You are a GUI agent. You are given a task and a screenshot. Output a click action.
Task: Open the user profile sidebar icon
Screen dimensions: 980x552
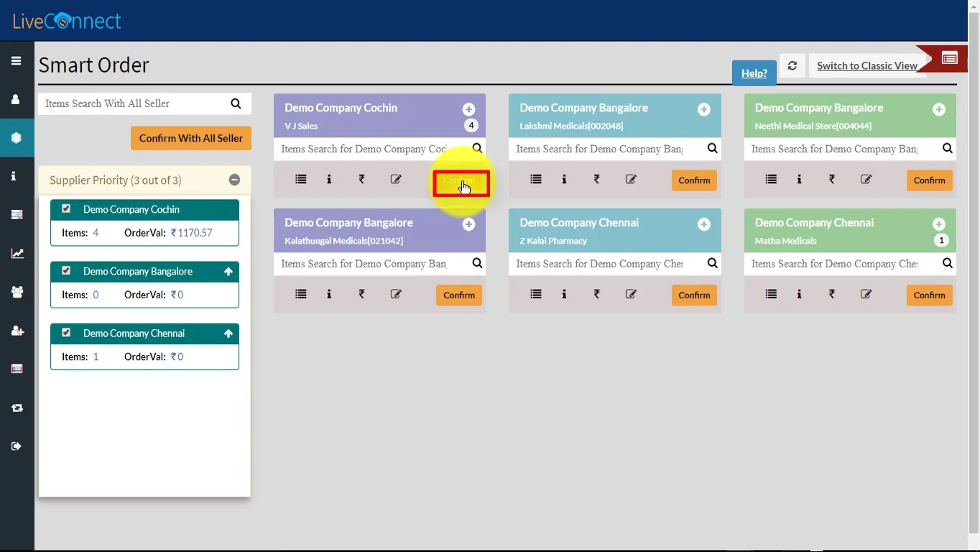[16, 99]
